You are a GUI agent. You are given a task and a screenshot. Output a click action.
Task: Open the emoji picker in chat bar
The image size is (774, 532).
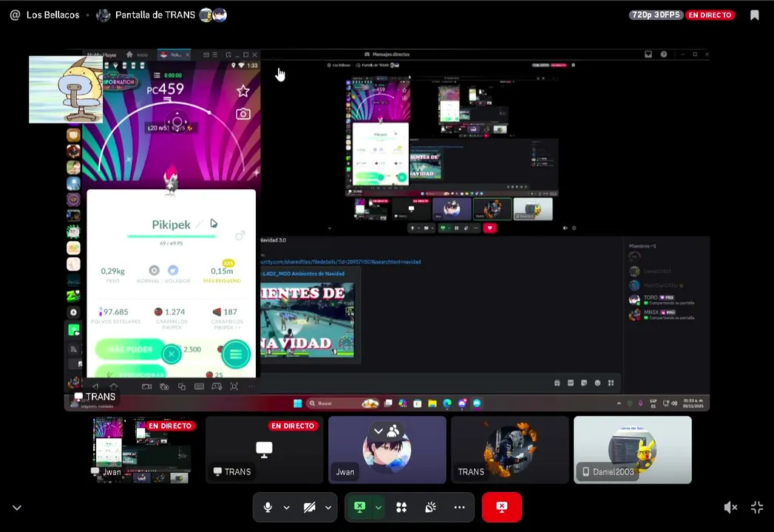(x=598, y=383)
